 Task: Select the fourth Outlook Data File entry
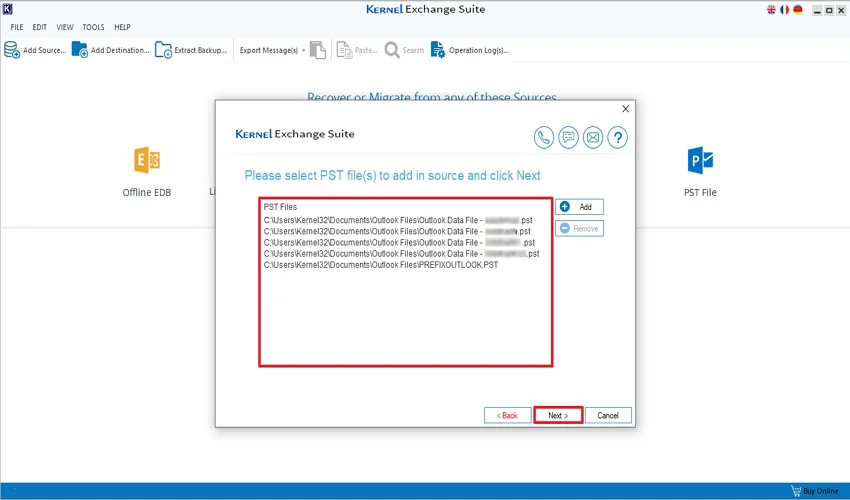click(402, 253)
